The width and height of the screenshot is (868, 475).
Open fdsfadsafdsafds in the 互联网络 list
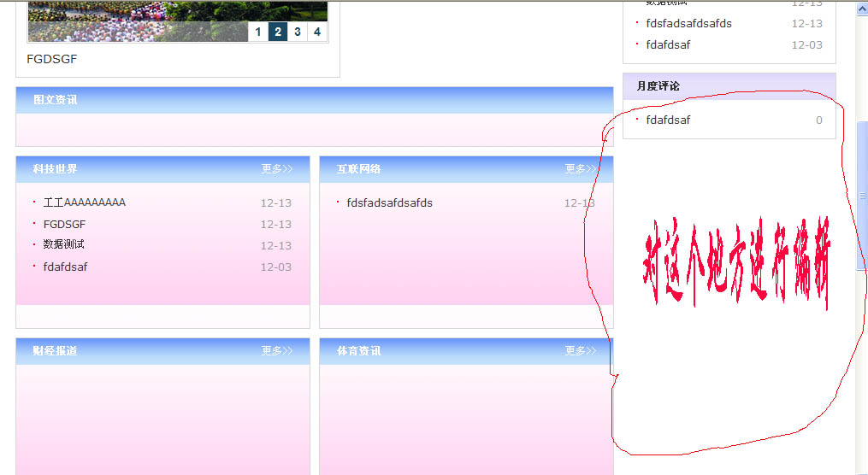390,203
